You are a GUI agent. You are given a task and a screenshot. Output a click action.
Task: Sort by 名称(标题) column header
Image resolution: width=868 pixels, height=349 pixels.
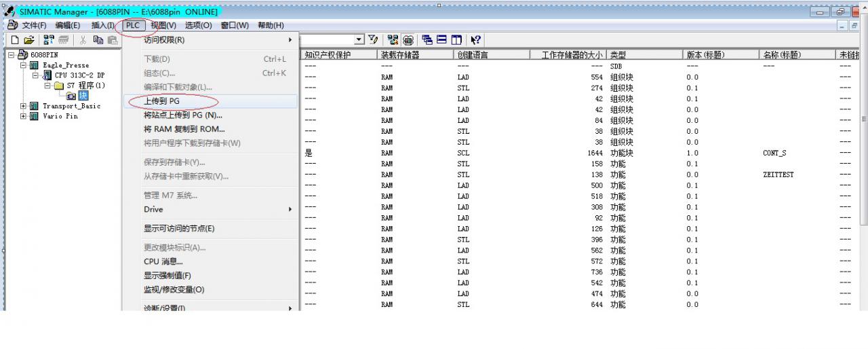(797, 55)
